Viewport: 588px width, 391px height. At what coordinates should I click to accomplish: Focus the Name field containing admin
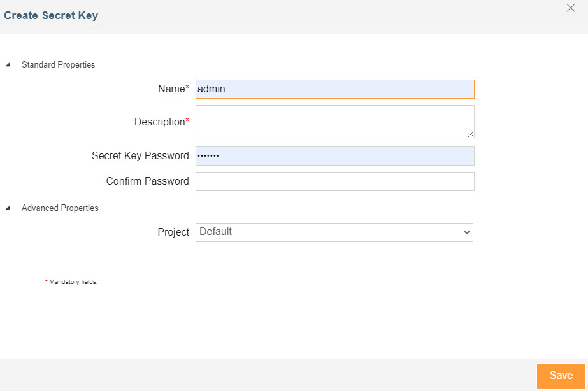[x=334, y=89]
